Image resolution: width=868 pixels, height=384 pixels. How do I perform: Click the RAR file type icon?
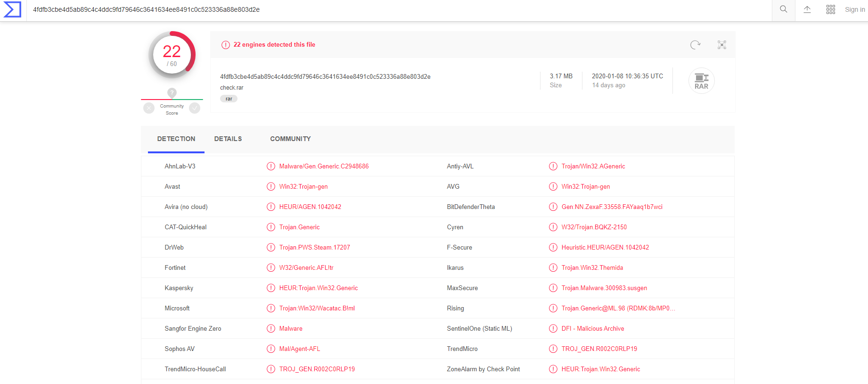click(701, 81)
